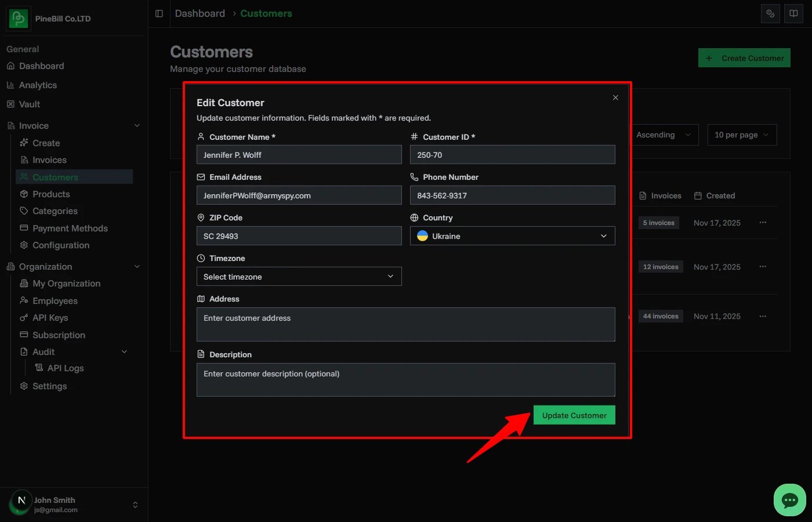The height and width of the screenshot is (522, 812).
Task: Open the currency switcher icon in header
Action: pos(770,13)
